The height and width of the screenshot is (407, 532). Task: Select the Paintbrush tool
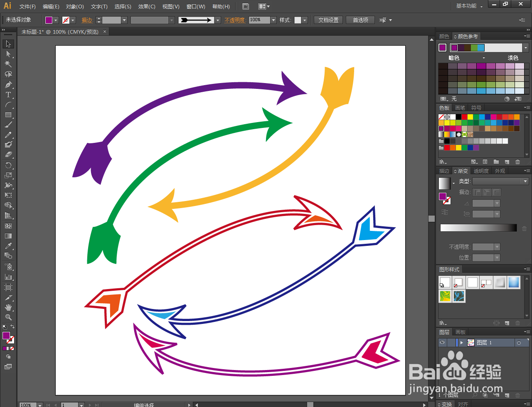[x=8, y=125]
